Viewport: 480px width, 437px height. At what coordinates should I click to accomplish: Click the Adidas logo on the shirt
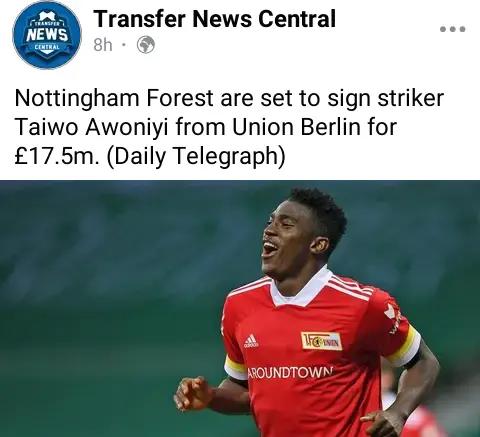(251, 341)
